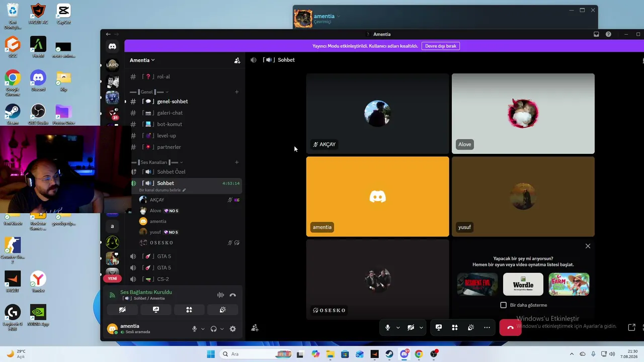The height and width of the screenshot is (362, 644).
Task: Click the YENİ new mentions badge
Action: point(112,279)
